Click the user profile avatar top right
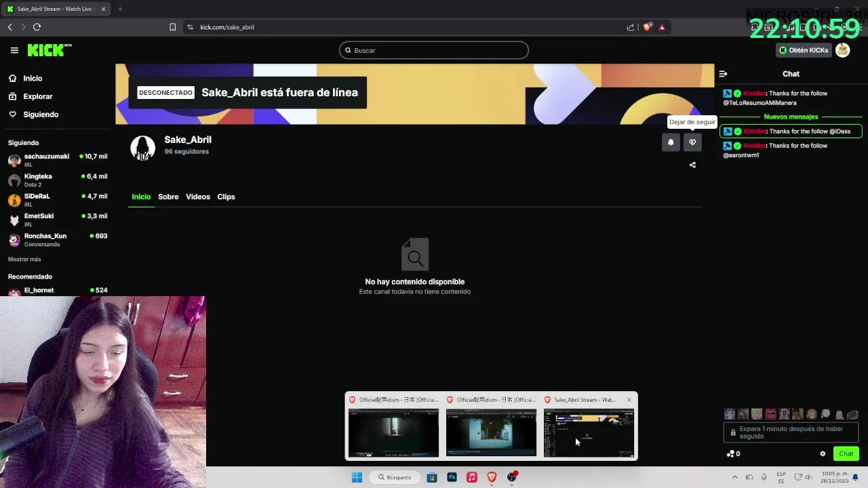 point(842,50)
